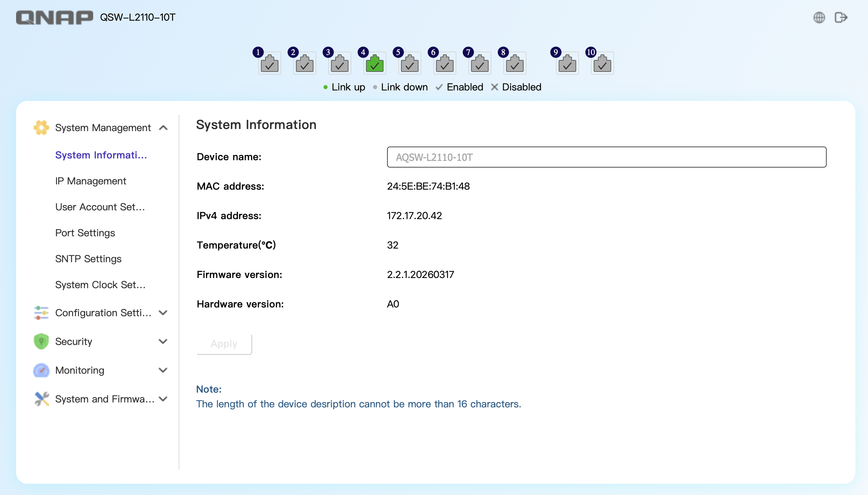The height and width of the screenshot is (495, 868).
Task: Expand the Monitoring section
Action: tap(163, 370)
